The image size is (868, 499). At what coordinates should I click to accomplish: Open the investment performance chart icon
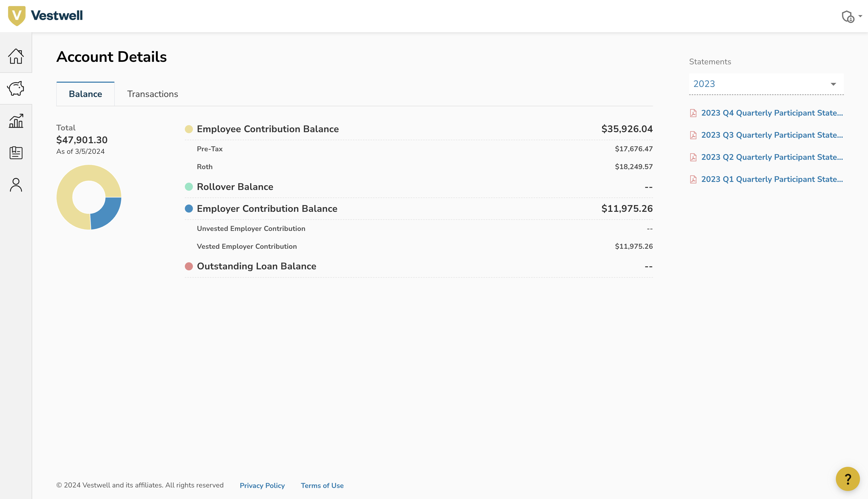(16, 121)
